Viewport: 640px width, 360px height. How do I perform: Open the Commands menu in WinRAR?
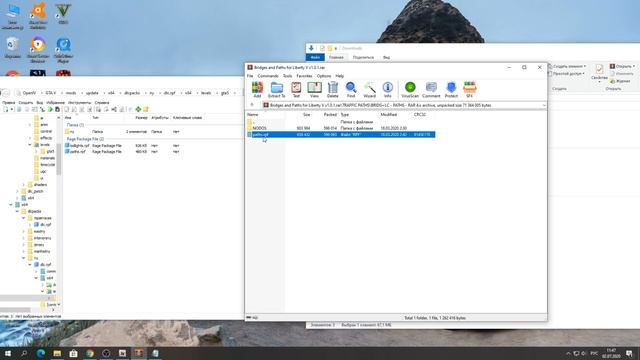click(x=268, y=76)
